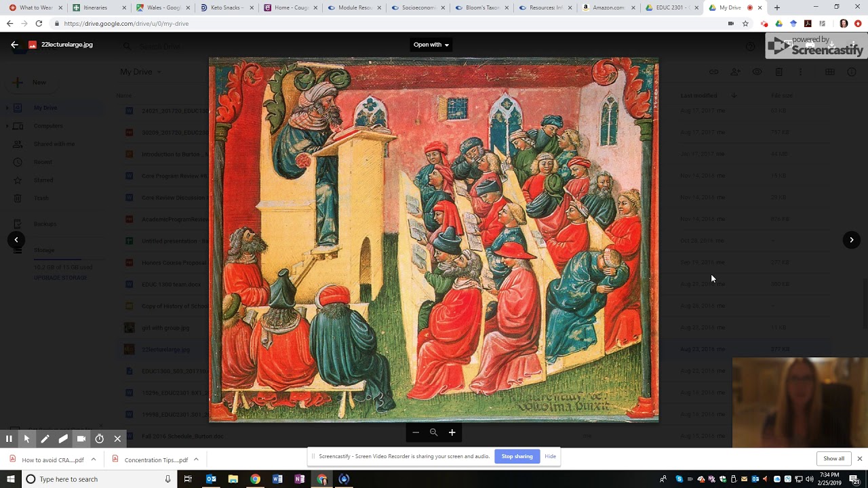Viewport: 868px width, 488px height.
Task: Expand options for 'How to avoid CRA' download
Action: [x=94, y=460]
